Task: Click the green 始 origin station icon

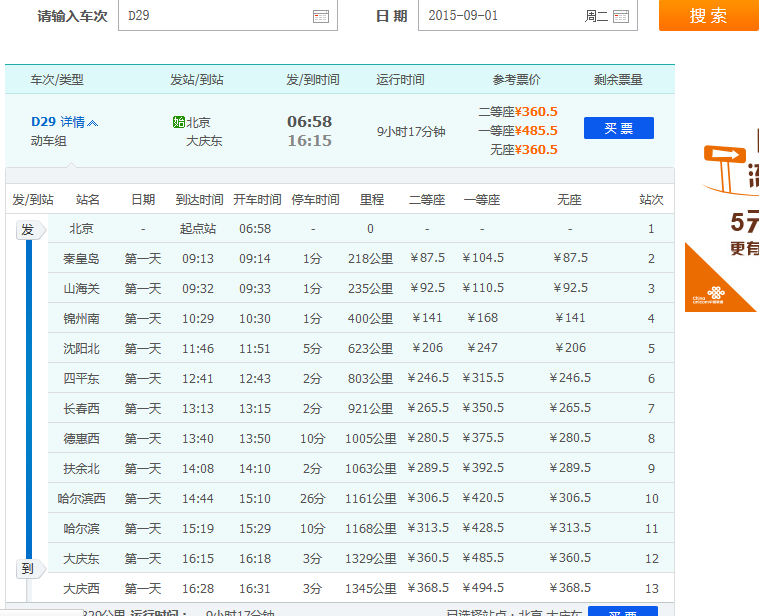Action: 179,122
